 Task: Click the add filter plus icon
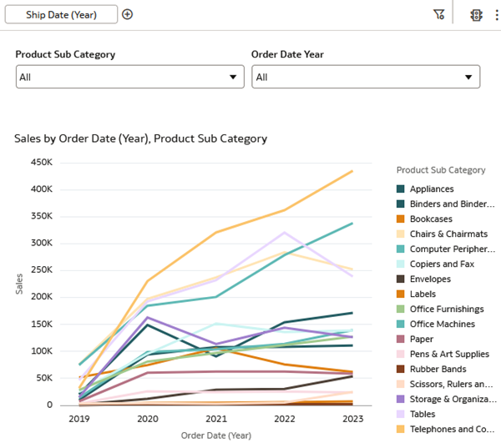click(x=127, y=14)
